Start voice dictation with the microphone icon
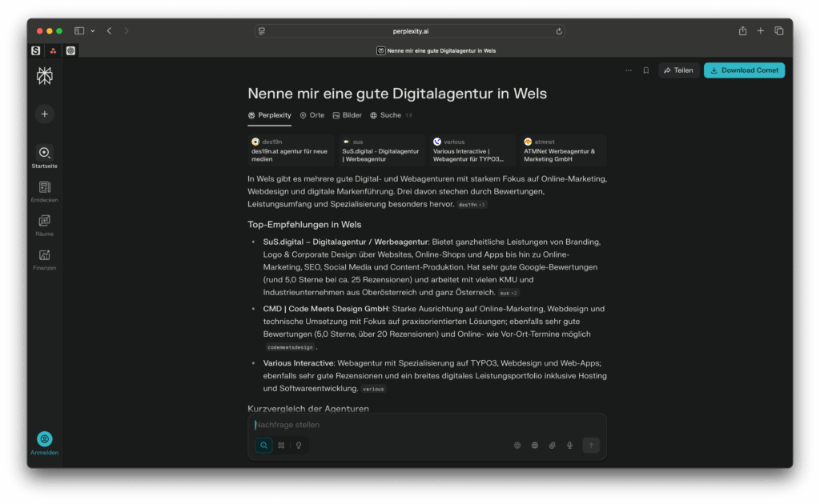820x504 pixels. point(569,446)
